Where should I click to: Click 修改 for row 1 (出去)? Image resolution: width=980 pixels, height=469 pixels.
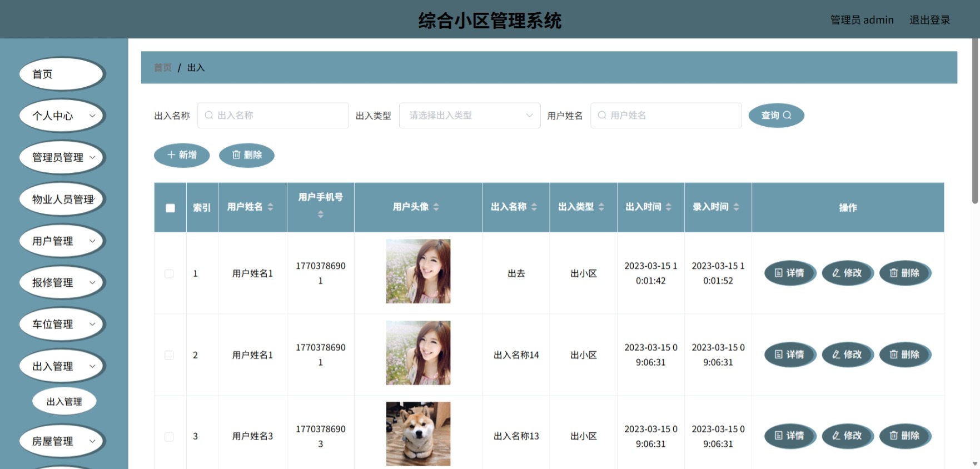click(847, 273)
